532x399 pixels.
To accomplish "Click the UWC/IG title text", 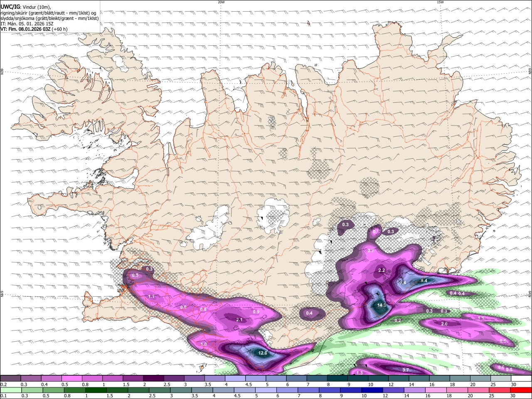I will coord(10,6).
